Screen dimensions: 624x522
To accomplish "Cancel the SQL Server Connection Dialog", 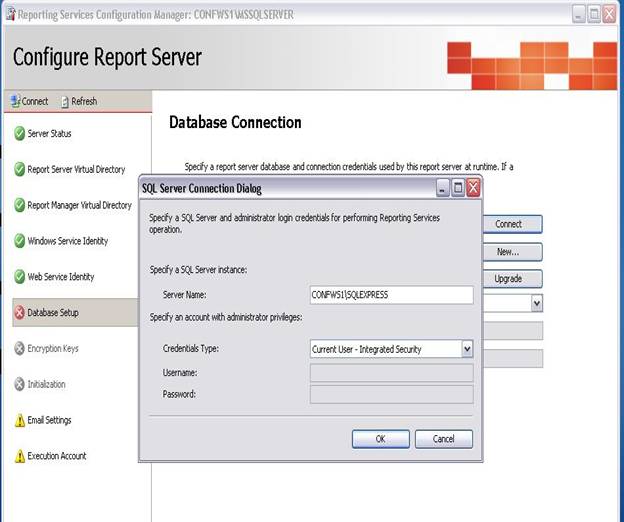I will point(443,439).
